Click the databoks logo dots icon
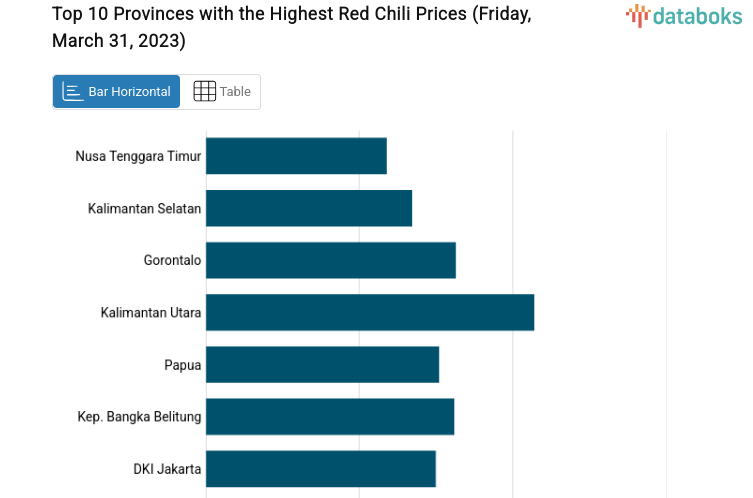 pos(638,14)
